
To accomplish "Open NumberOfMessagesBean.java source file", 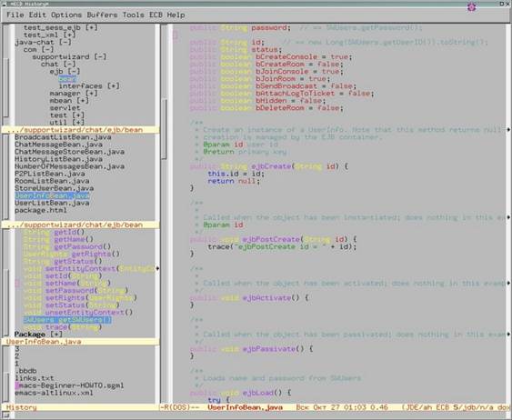I will pos(69,166).
